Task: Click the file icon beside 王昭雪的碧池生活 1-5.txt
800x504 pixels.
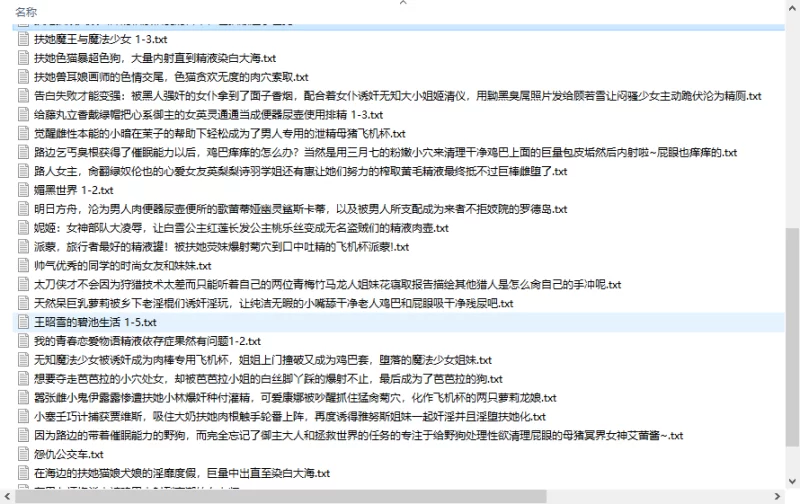Action: click(x=23, y=322)
